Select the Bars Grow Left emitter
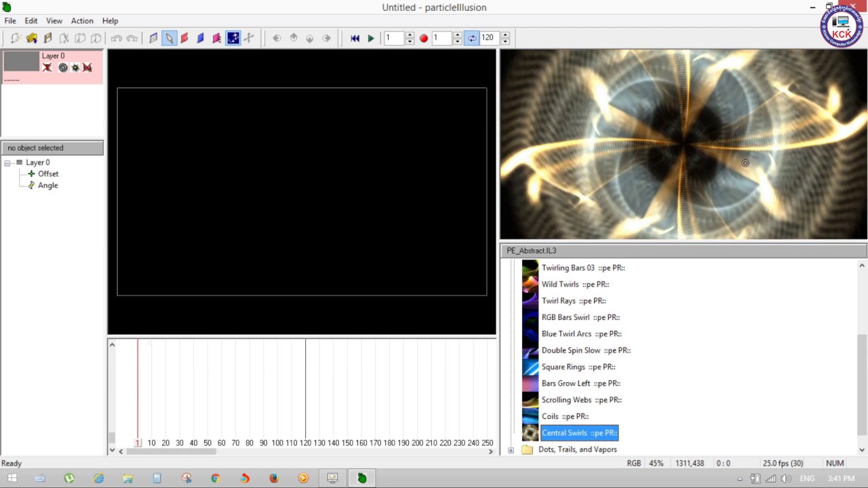Screen dimensions: 868x488 click(x=580, y=384)
